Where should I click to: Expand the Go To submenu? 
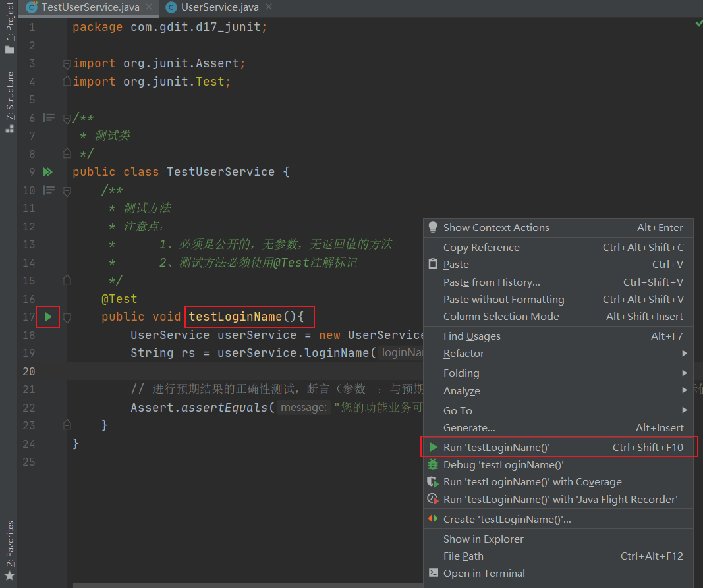point(457,410)
